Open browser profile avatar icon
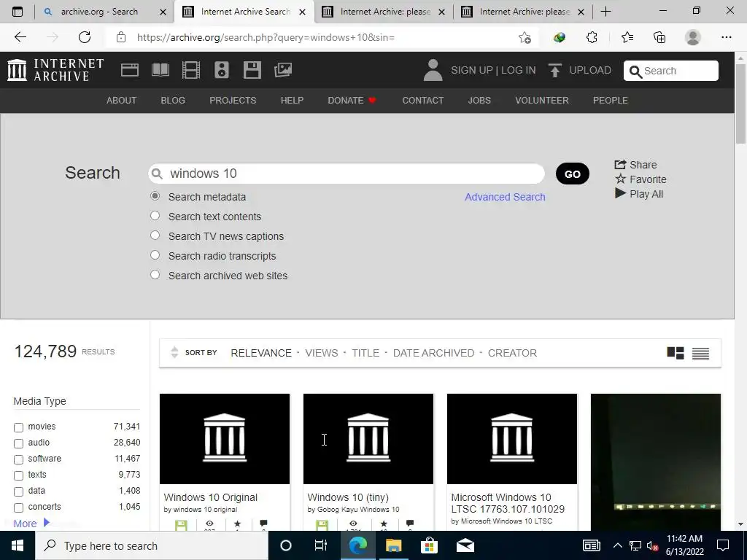Viewport: 747px width, 560px height. click(x=693, y=37)
